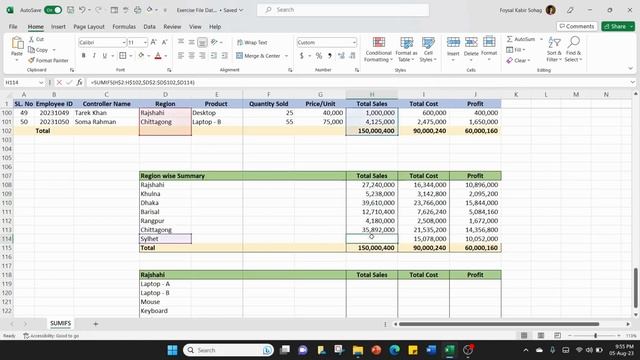Screen dimensions: 640x360
Task: Add a new sheet with plus button
Action: [x=96, y=324]
